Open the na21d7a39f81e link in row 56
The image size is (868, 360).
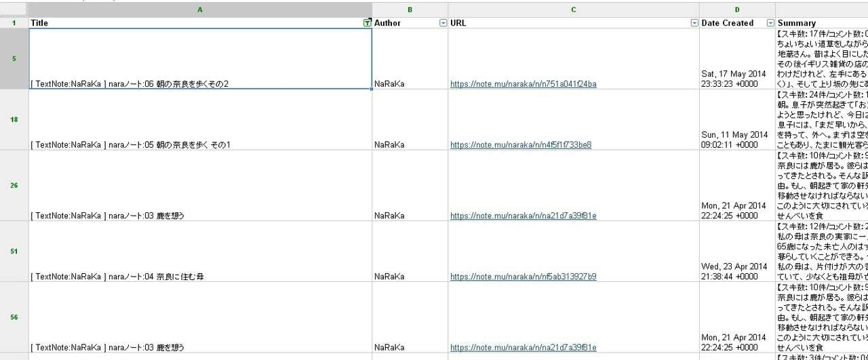coord(524,347)
